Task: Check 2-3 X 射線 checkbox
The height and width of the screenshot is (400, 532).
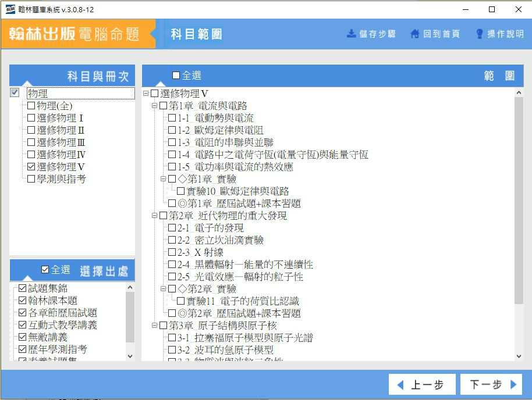Action: coord(172,252)
